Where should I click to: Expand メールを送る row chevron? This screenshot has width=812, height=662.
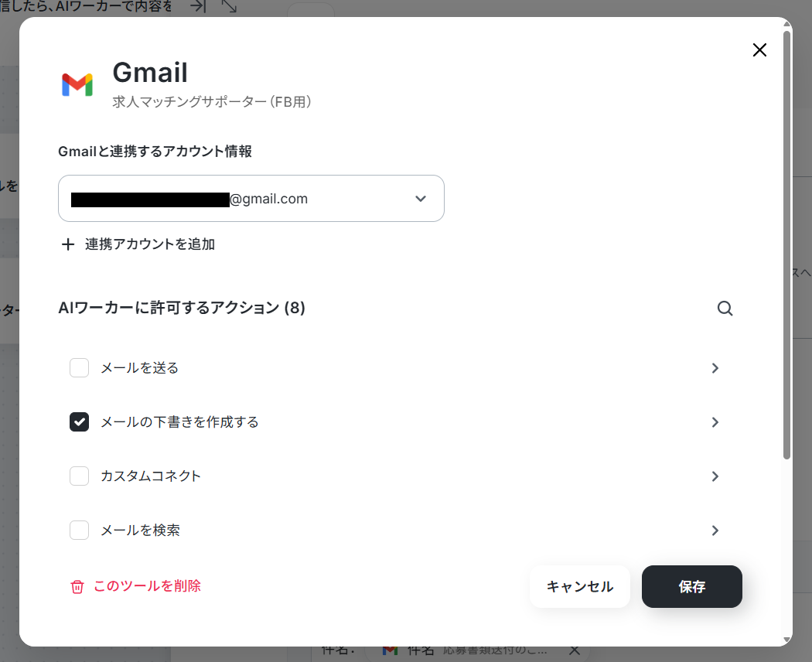click(x=715, y=368)
